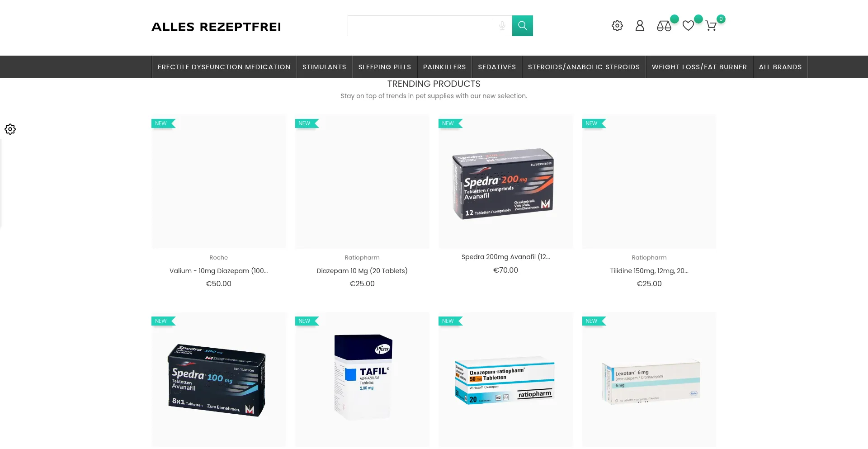Screen dimensions: 868x449
Task: Open the left-edge settings gear panel
Action: point(10,129)
